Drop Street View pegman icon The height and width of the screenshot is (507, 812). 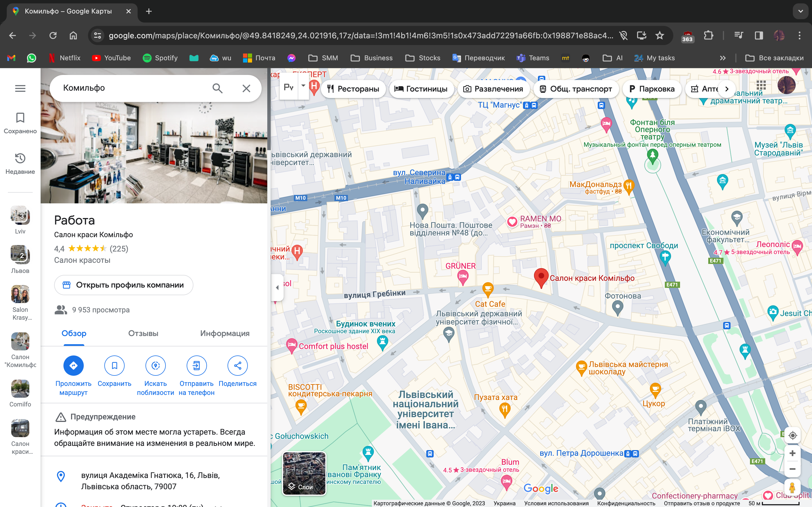coord(793,488)
